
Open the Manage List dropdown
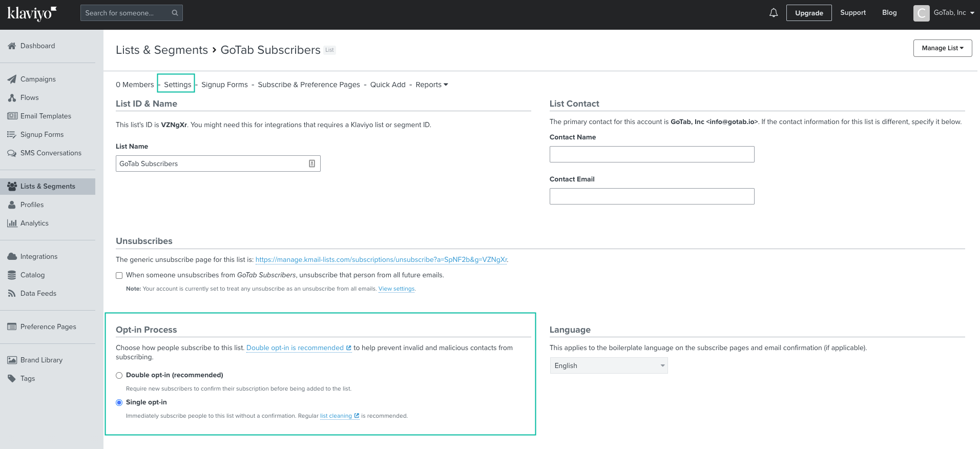(x=942, y=48)
